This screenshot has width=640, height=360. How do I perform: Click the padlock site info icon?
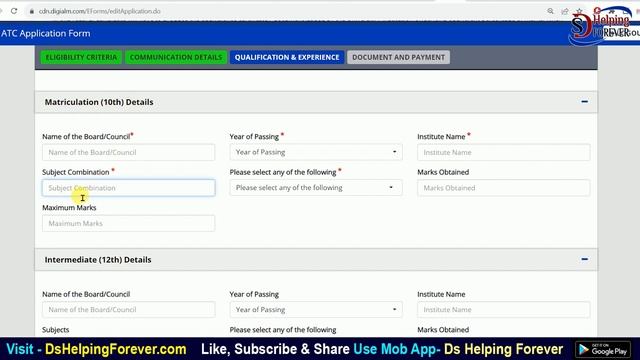[31, 11]
